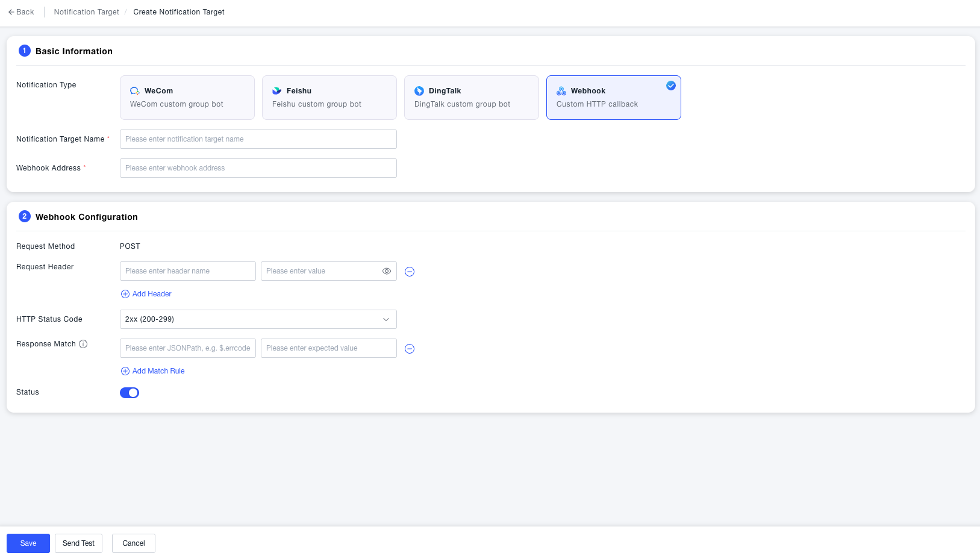Open Notification Target breadcrumb

pos(87,12)
